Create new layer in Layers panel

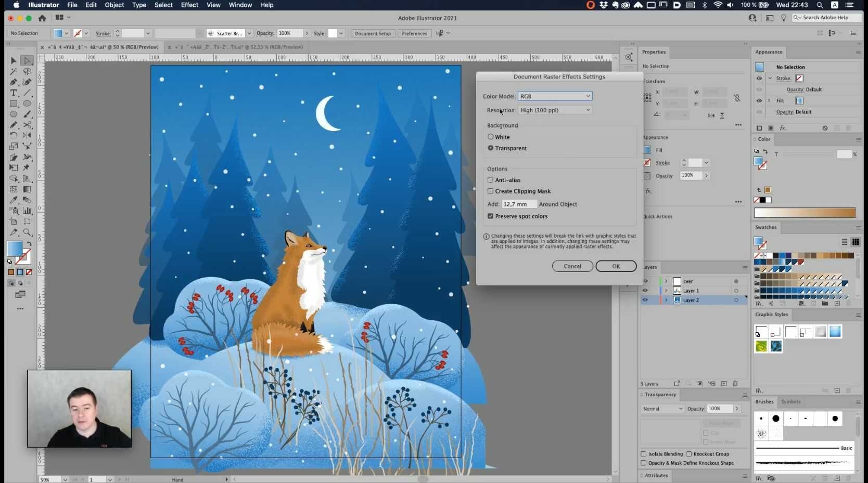[724, 384]
